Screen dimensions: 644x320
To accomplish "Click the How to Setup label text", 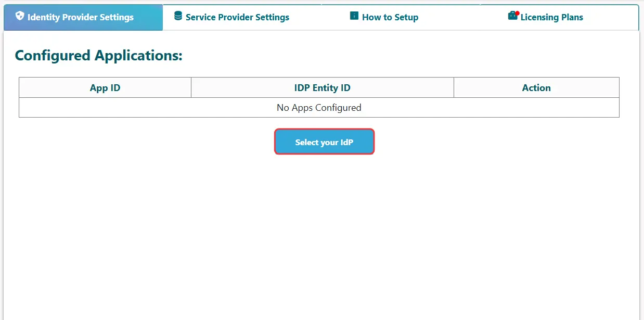I will click(x=390, y=18).
